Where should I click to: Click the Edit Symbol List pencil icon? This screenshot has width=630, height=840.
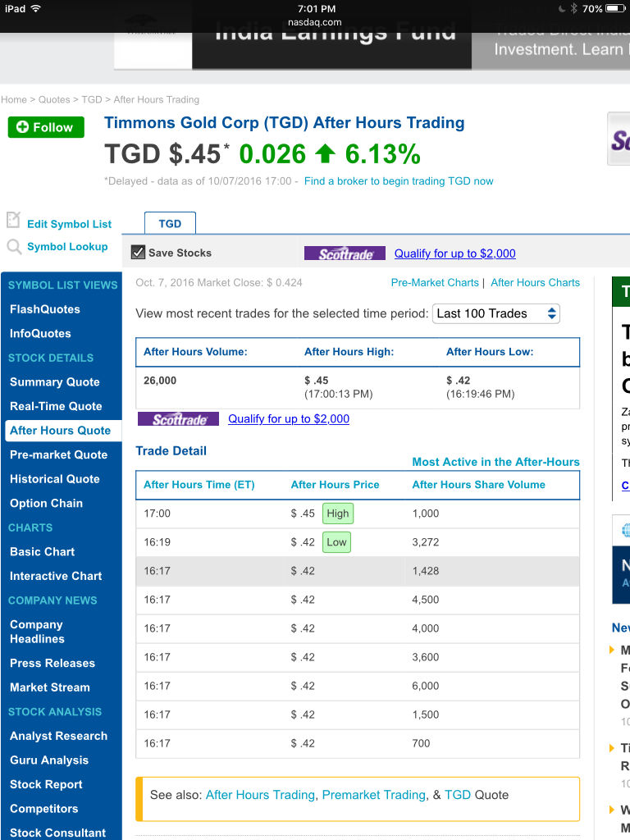(x=13, y=220)
